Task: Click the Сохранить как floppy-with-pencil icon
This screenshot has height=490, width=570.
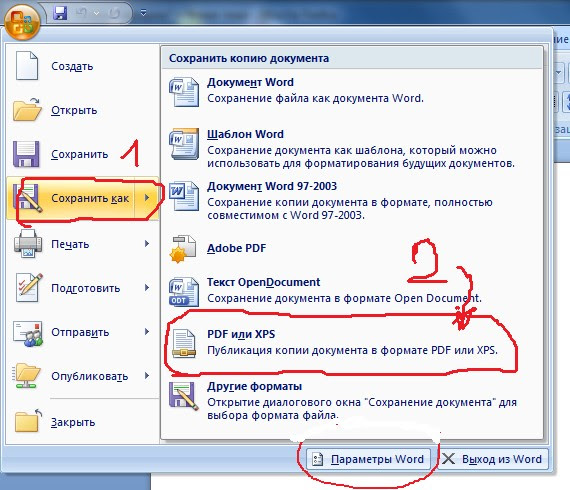Action: pos(28,198)
